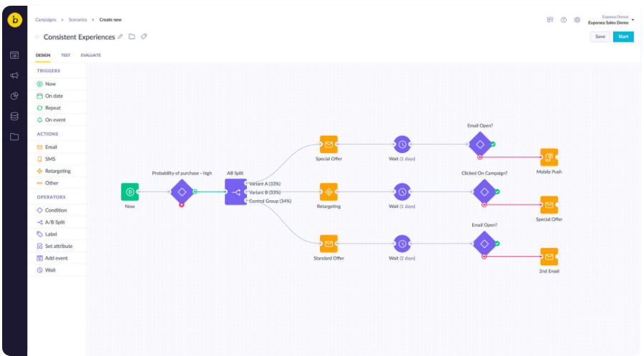Open the campaigns megaphone icon

[14, 76]
